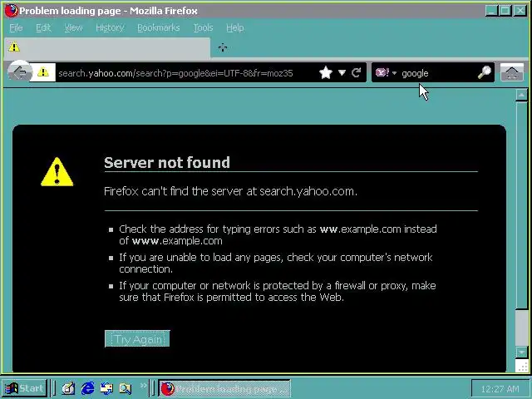Click the scrollbar up arrow
Image resolution: width=532 pixels, height=399 pixels.
pos(521,95)
